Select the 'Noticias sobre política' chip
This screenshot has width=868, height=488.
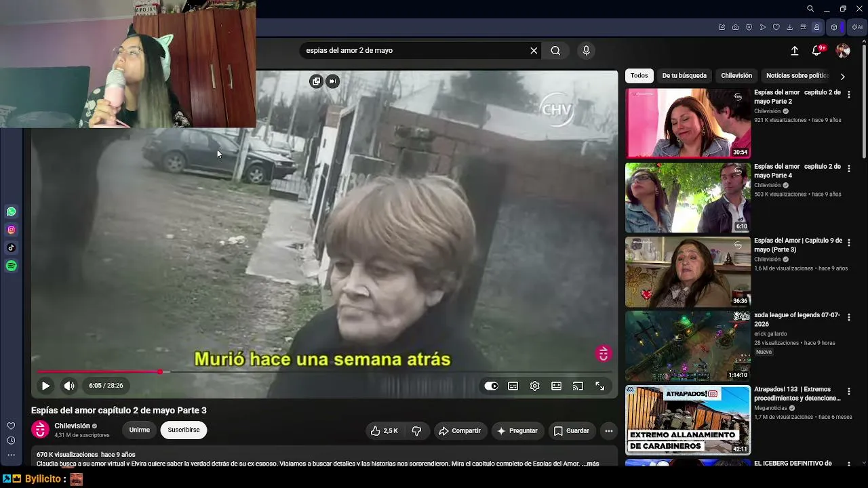click(797, 76)
